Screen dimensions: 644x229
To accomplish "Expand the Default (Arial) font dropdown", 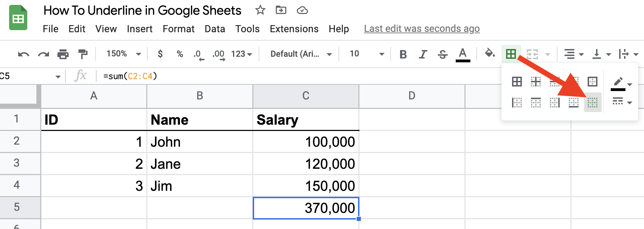I will 301,54.
